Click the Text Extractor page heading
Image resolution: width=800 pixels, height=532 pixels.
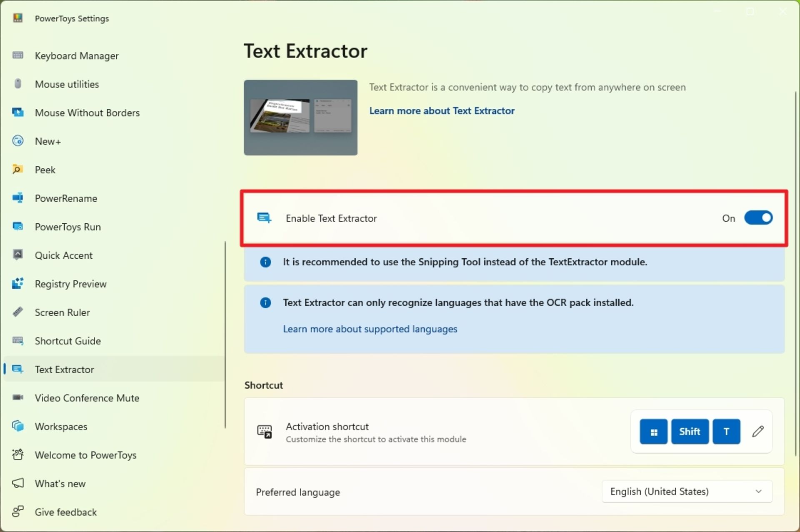point(305,51)
